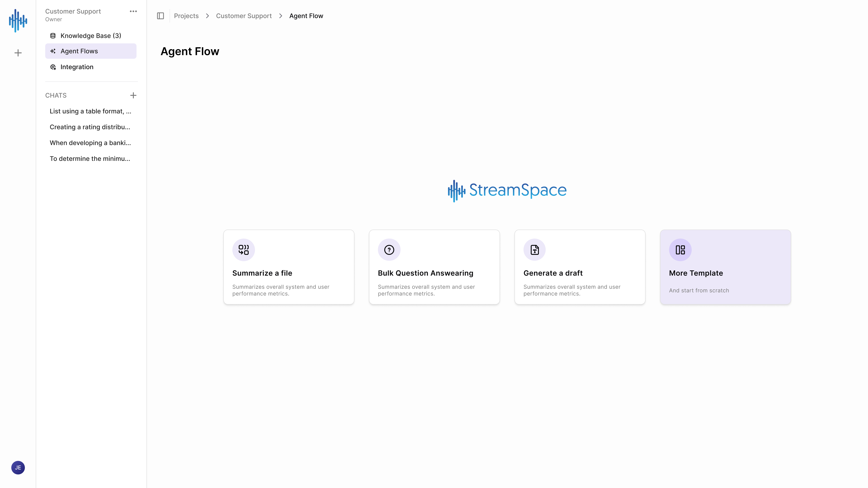Open the JE user avatar menu
This screenshot has width=868, height=488.
tap(18, 468)
